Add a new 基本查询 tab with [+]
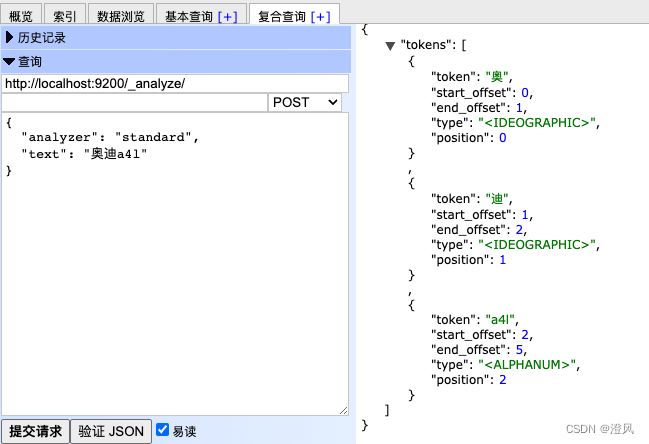This screenshot has height=444, width=649. click(x=228, y=17)
